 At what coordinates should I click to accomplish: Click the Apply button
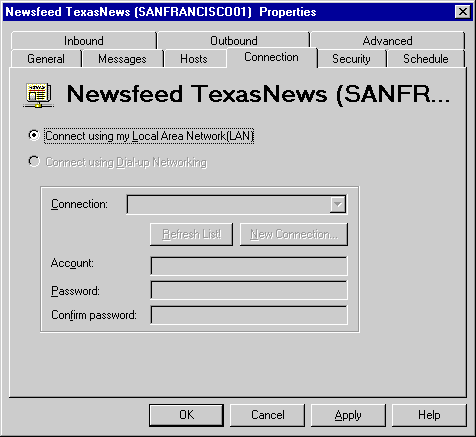coord(348,415)
